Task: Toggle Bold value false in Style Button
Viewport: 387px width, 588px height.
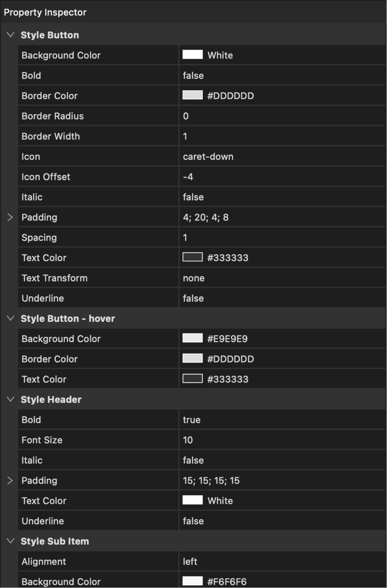Action: pyautogui.click(x=193, y=75)
